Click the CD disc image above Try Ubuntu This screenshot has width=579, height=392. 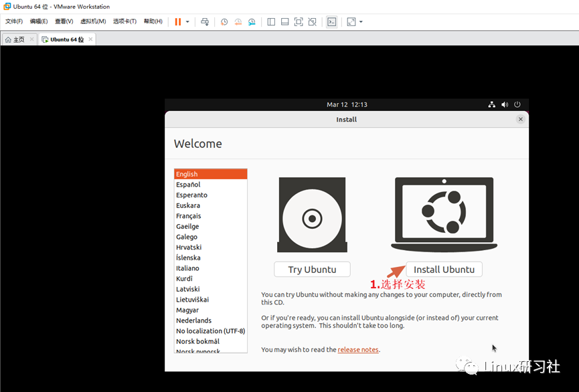(x=312, y=215)
